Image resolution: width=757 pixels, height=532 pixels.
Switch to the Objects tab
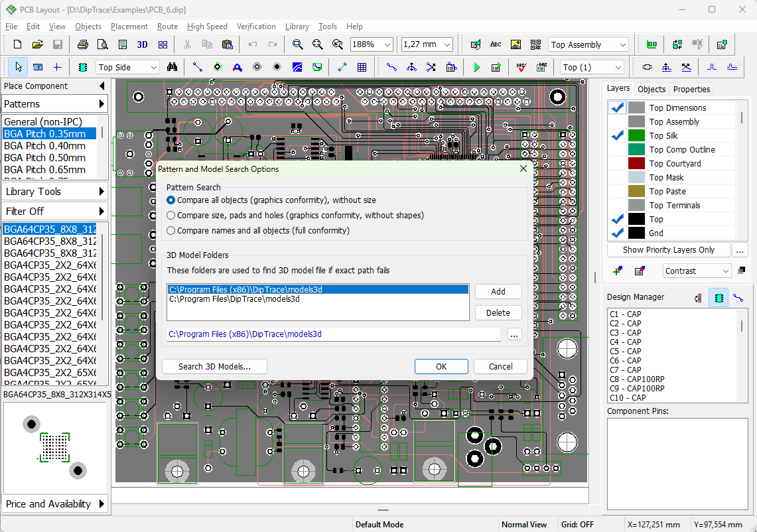(652, 90)
